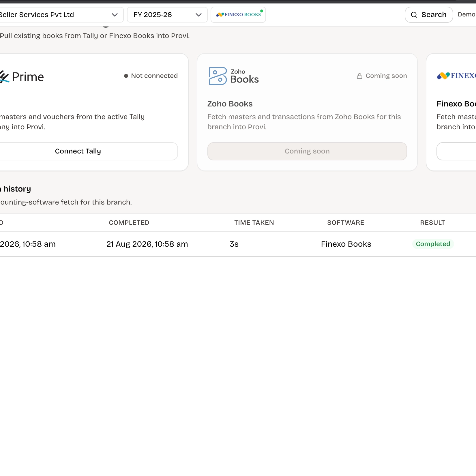Click the Not connected status indicator
The height and width of the screenshot is (476, 476).
151,76
